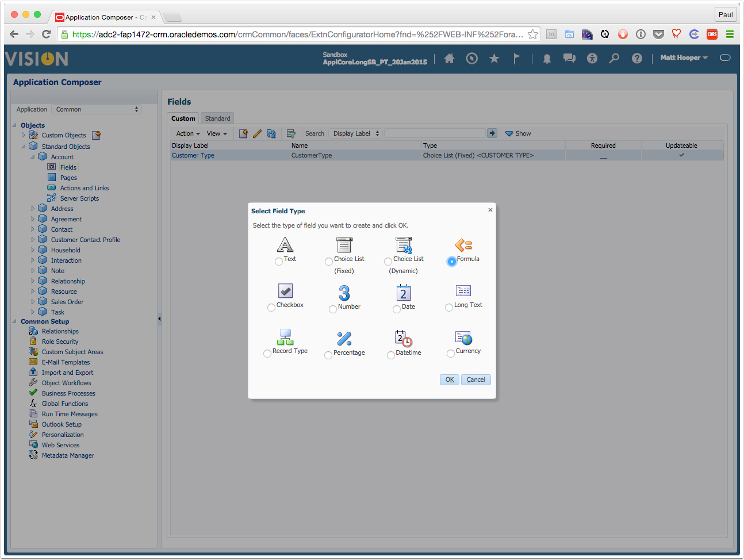This screenshot has width=744, height=560.
Task: Choose the Choice List (Fixed) radio button
Action: point(329,262)
